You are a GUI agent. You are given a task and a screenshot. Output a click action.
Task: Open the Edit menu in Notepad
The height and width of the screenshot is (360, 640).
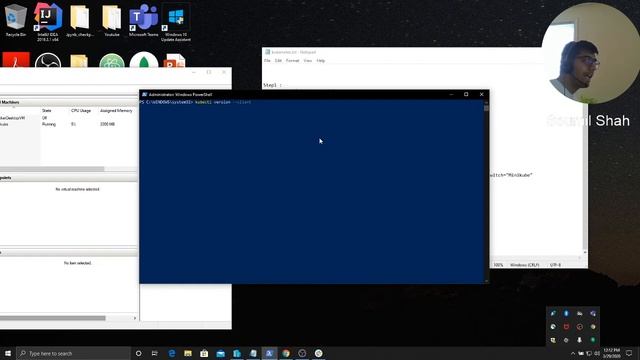(278, 60)
